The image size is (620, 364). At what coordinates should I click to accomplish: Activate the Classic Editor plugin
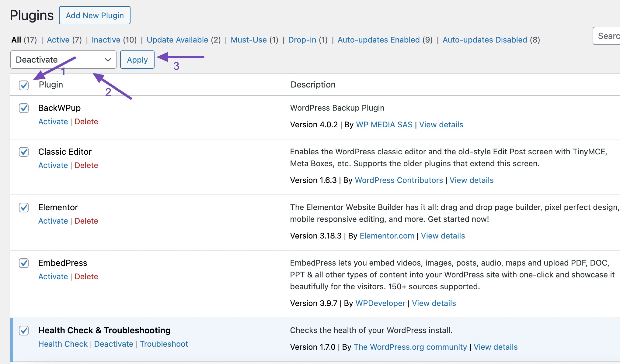coord(52,165)
